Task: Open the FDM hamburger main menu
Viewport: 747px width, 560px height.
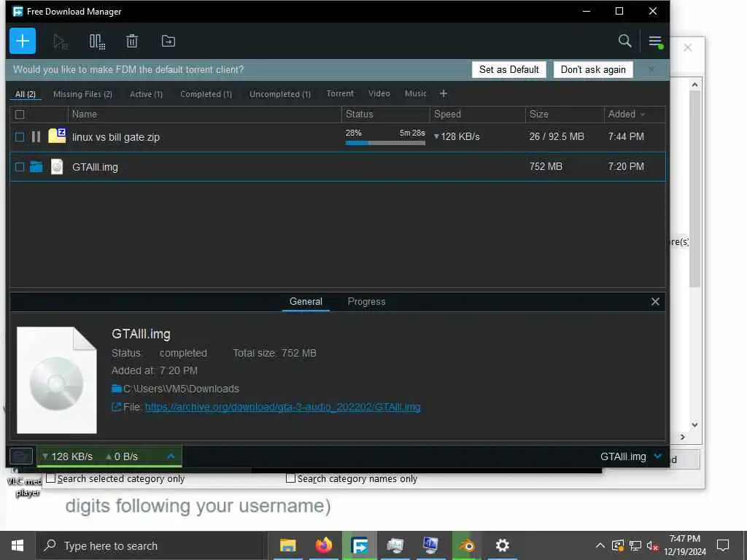Action: coord(656,42)
